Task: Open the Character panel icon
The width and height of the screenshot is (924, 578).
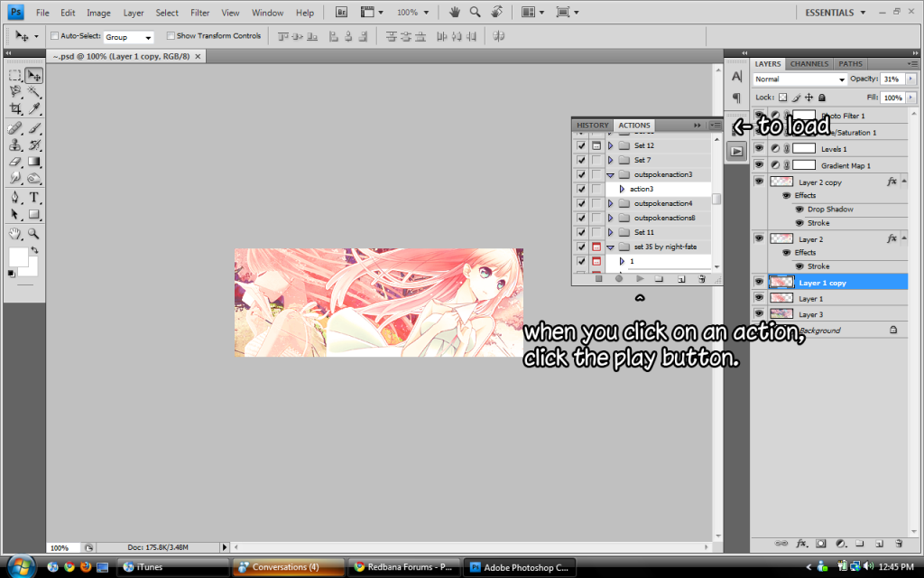Action: 736,77
